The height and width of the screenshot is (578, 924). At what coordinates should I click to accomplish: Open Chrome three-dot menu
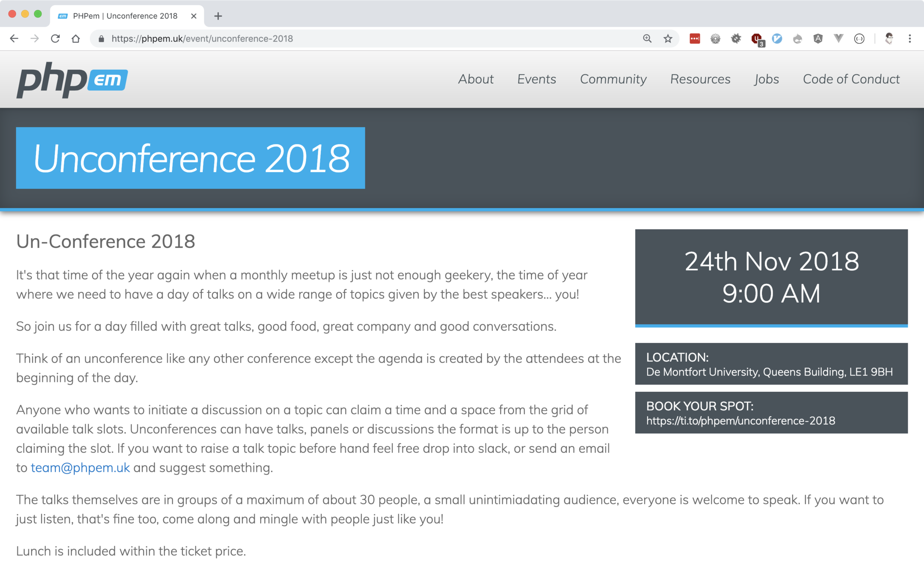pyautogui.click(x=910, y=39)
